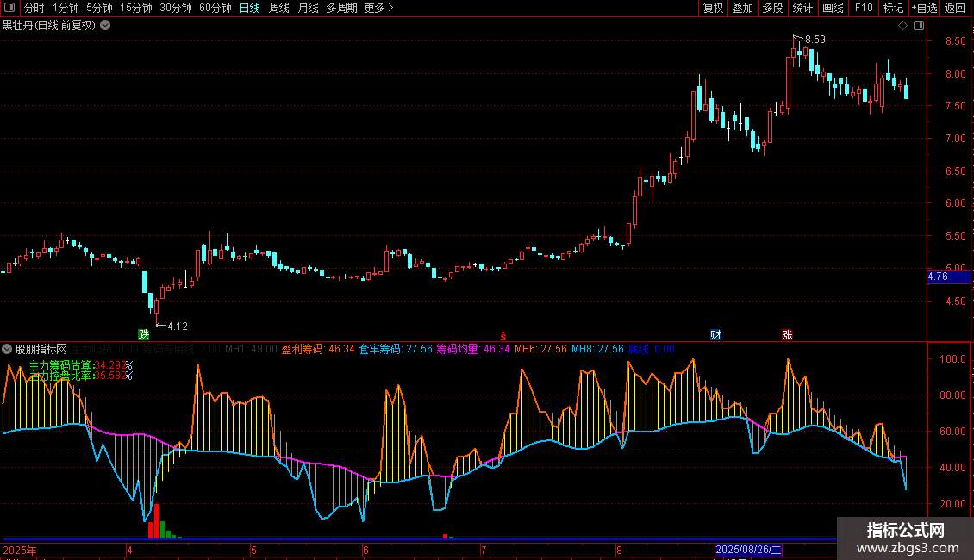Click the 复权 button

click(x=713, y=8)
